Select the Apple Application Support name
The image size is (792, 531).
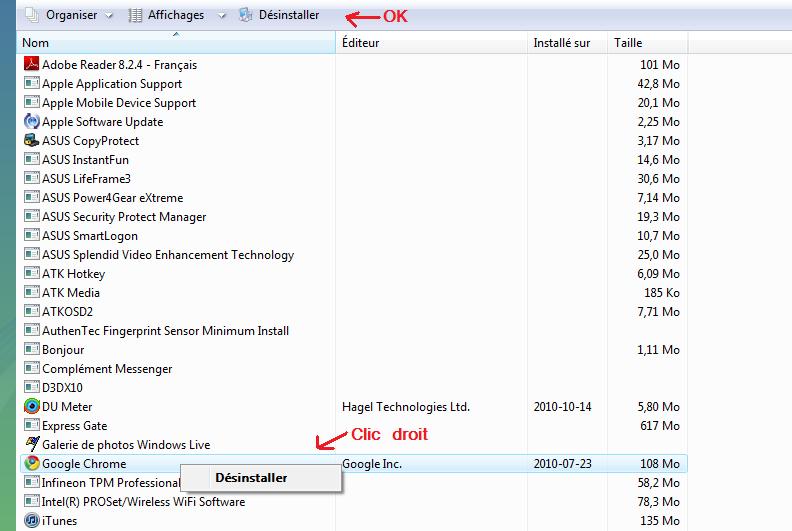pos(112,84)
